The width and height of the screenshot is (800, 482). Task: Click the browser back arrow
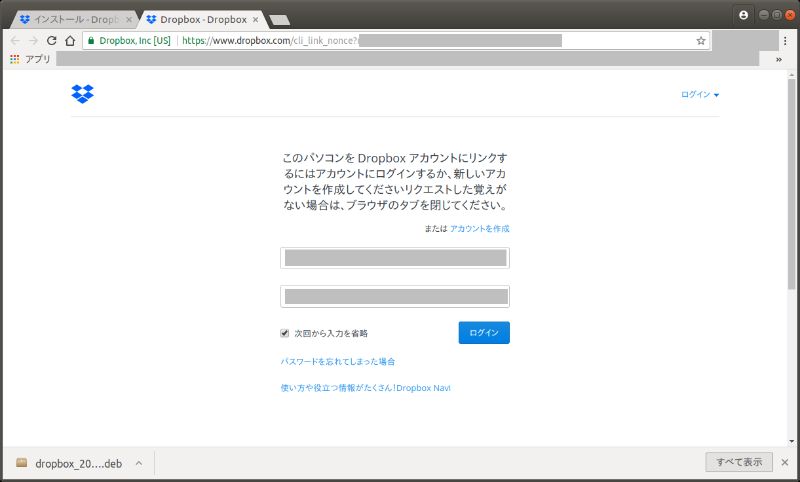point(15,41)
